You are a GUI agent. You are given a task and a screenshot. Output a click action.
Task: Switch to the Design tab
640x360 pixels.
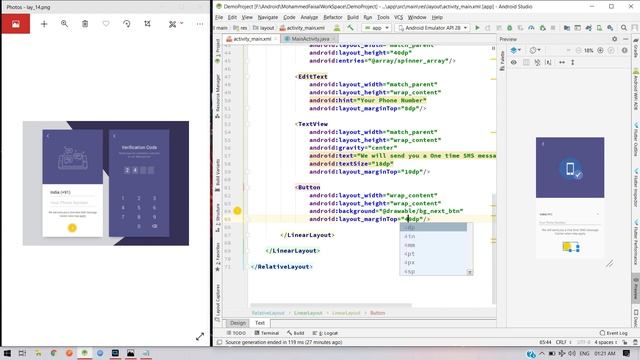pyautogui.click(x=238, y=323)
